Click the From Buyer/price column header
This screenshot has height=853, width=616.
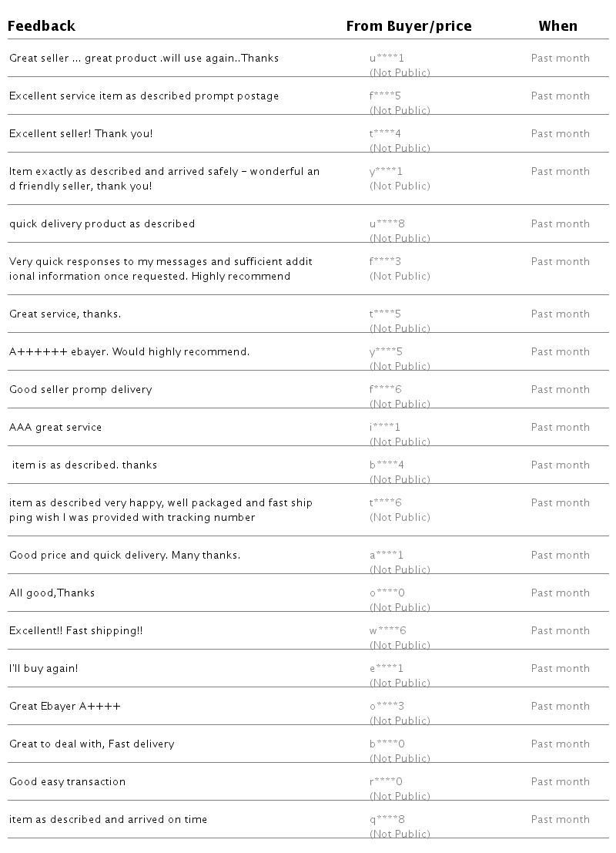(408, 26)
